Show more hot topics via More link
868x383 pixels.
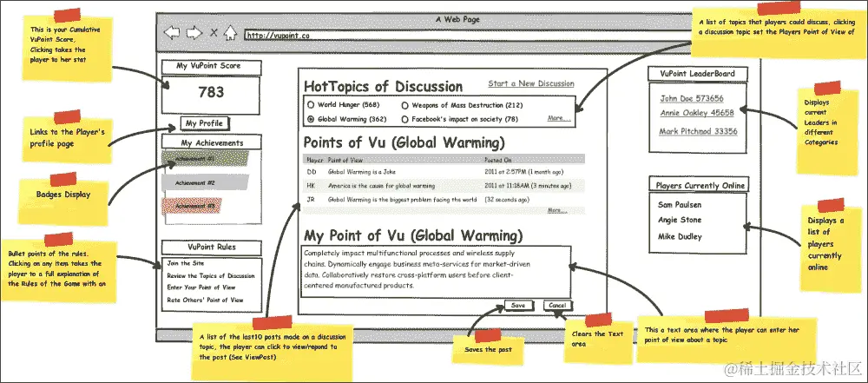558,118
